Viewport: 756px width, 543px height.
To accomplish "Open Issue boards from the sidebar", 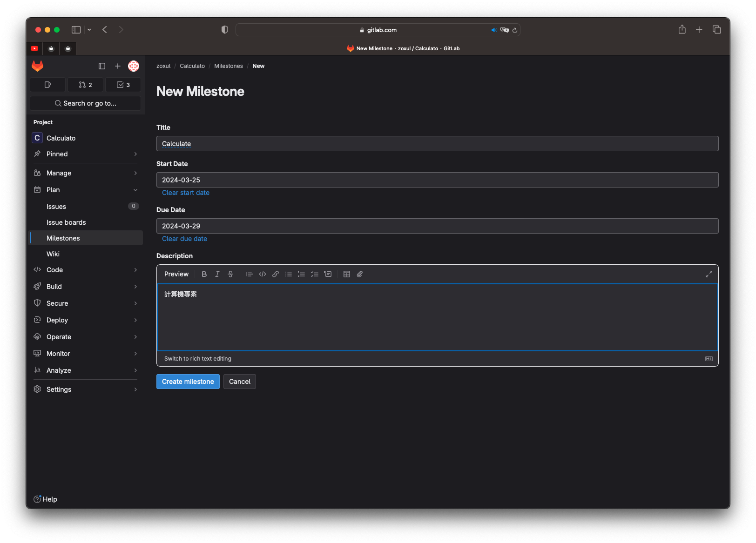I will click(x=66, y=222).
